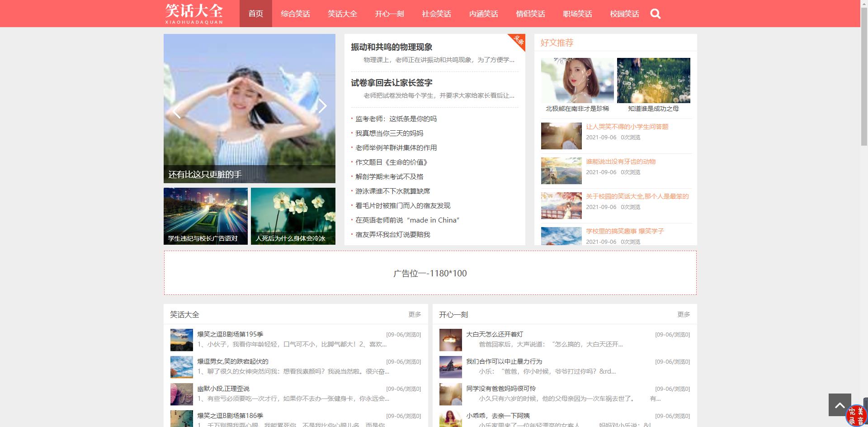Click thumbnail beside 幽默小段,正理歪说
The width and height of the screenshot is (868, 427).
click(182, 394)
